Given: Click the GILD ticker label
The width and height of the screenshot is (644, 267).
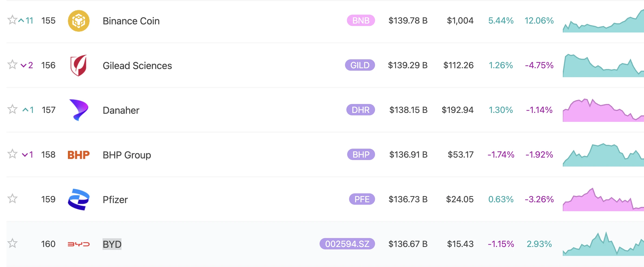Looking at the screenshot, I should [x=359, y=65].
